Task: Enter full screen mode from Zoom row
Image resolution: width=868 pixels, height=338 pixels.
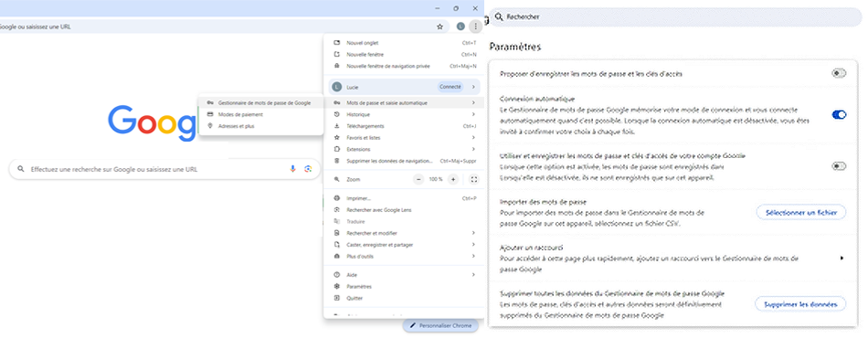Action: pyautogui.click(x=474, y=179)
